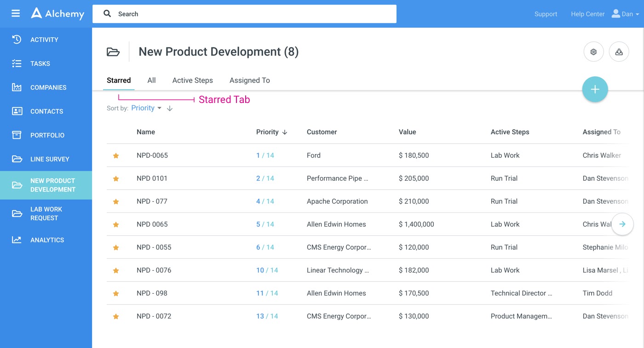The height and width of the screenshot is (348, 644).
Task: Click the Portfolio archive icon
Action: tap(17, 135)
